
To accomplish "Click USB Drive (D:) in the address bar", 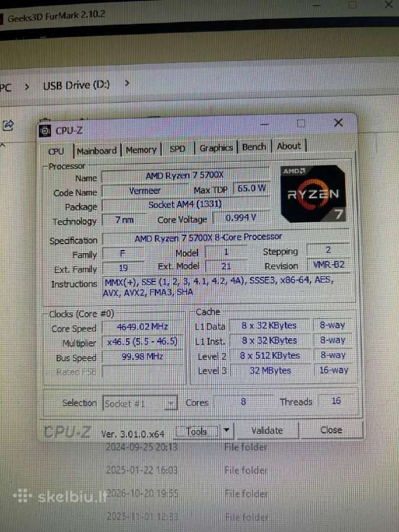I will click(76, 85).
